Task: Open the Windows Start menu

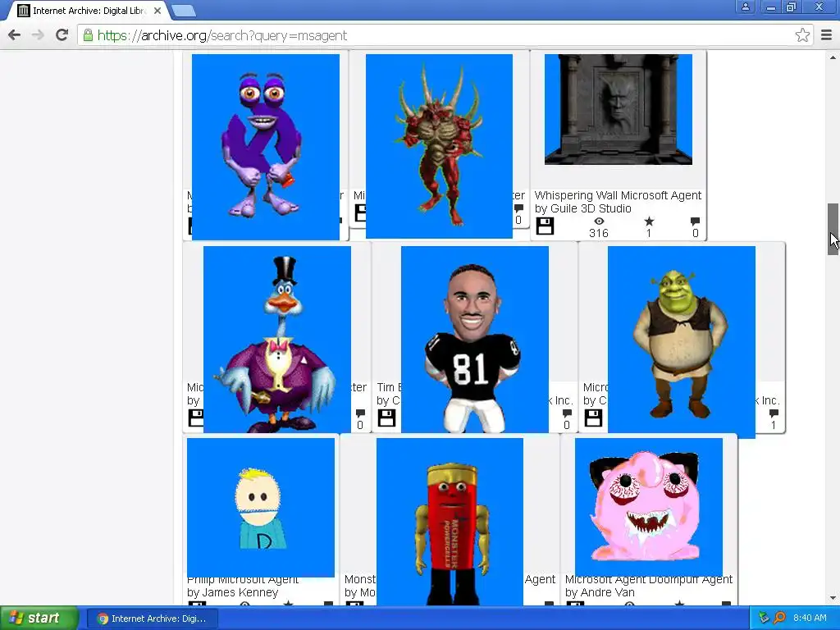Action: pos(39,619)
